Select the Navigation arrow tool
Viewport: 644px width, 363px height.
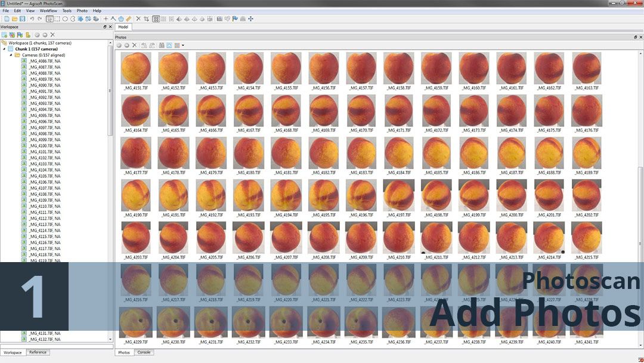click(49, 19)
